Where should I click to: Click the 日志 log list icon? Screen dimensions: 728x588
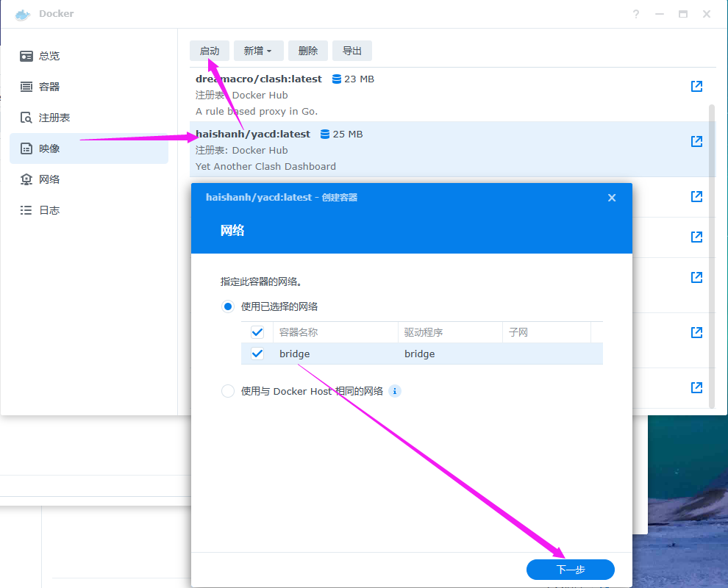pos(26,210)
